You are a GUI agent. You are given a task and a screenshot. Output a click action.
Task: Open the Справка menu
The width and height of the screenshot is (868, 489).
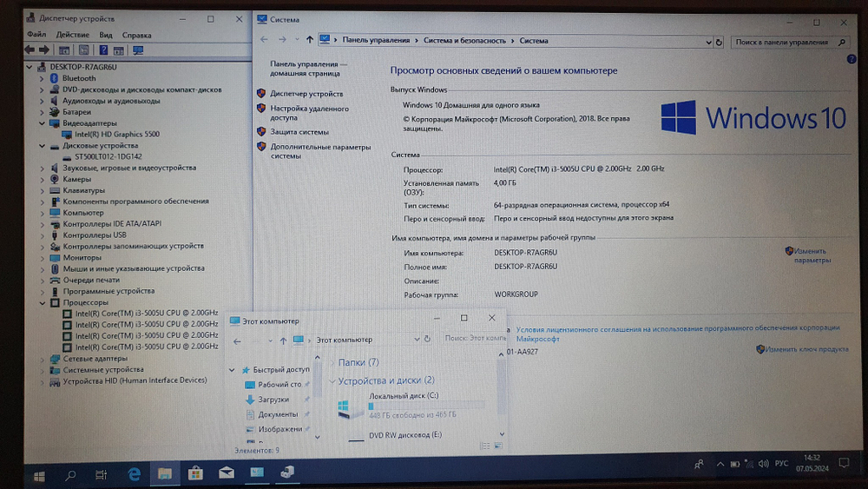[137, 35]
